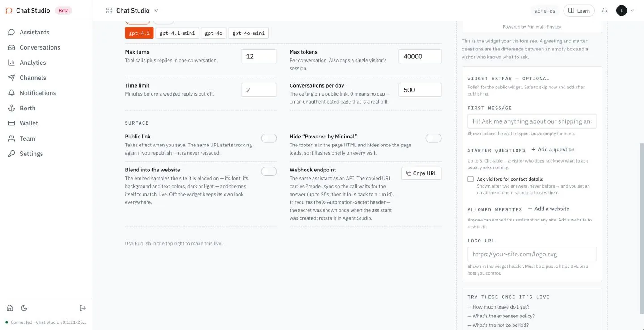This screenshot has width=644, height=330.
Task: Click the bell icon beside Notifications in sidebar
Action: (x=12, y=93)
